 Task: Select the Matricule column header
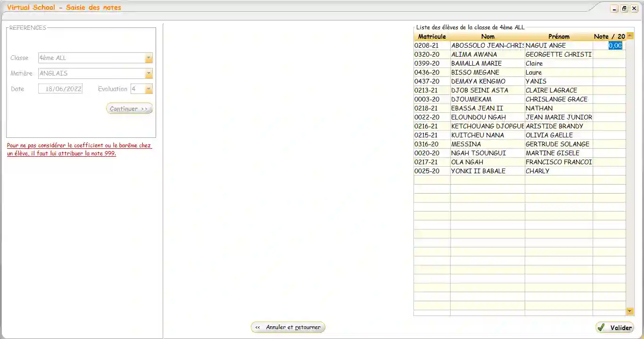point(431,36)
